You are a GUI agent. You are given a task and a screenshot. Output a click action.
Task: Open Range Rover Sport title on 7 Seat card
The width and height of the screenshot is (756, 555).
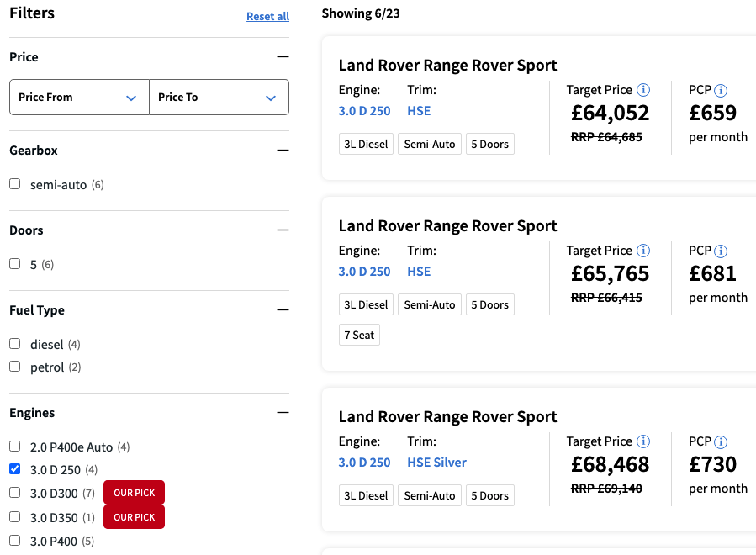click(x=447, y=225)
